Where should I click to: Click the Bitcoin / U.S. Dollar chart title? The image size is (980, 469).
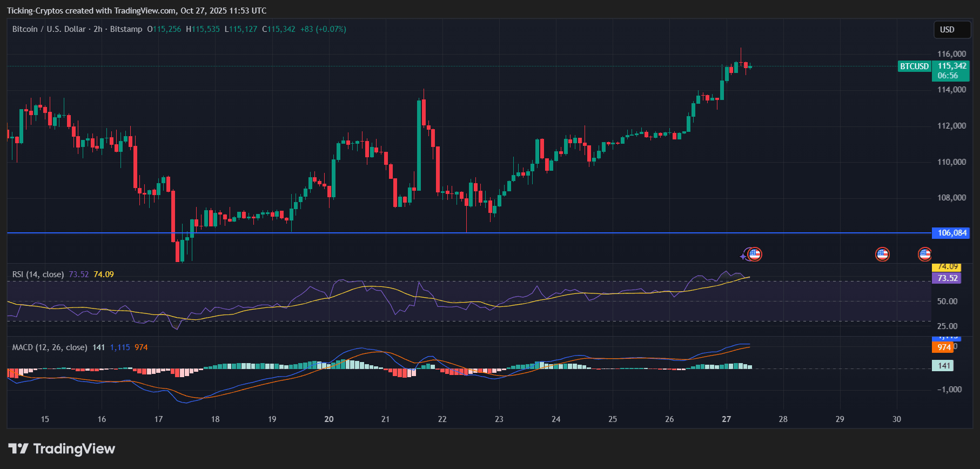49,29
